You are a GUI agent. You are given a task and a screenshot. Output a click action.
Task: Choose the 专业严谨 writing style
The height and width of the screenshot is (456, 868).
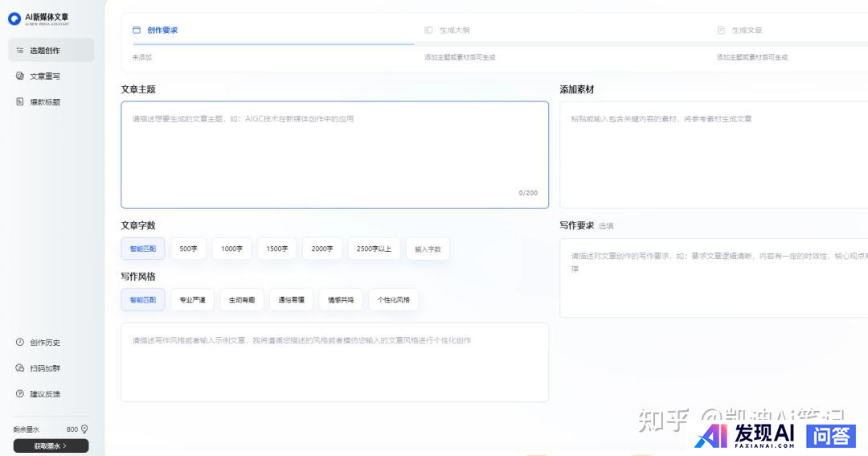pyautogui.click(x=192, y=300)
